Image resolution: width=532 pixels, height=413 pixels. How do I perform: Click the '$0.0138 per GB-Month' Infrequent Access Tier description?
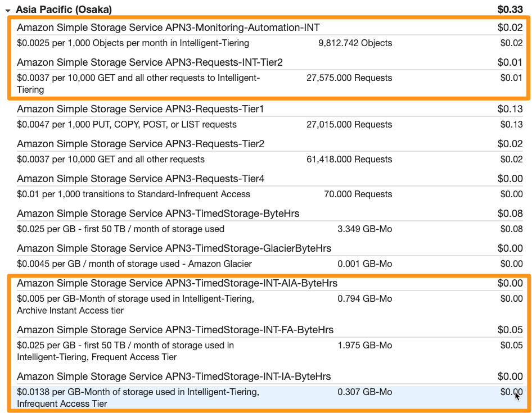(138, 398)
